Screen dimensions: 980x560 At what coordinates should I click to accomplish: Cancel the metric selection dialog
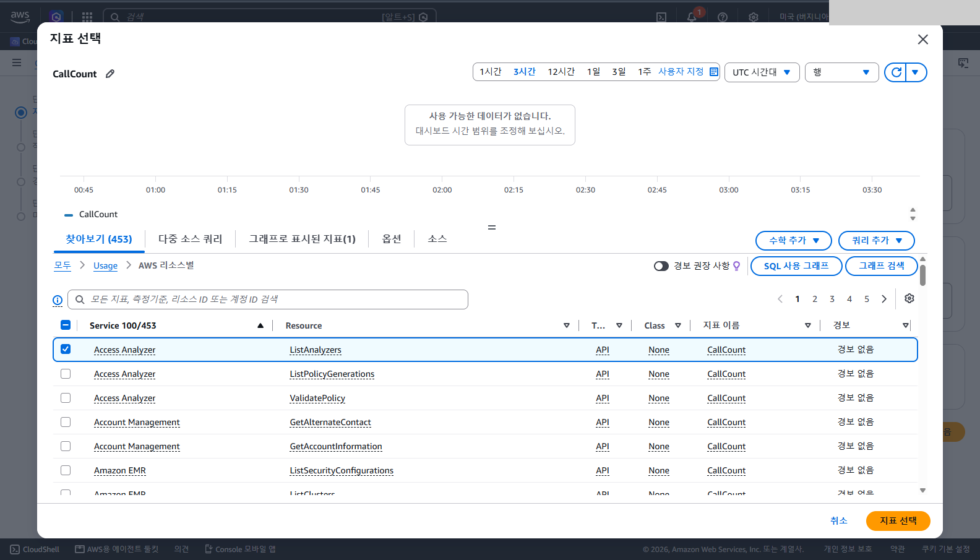click(x=838, y=521)
